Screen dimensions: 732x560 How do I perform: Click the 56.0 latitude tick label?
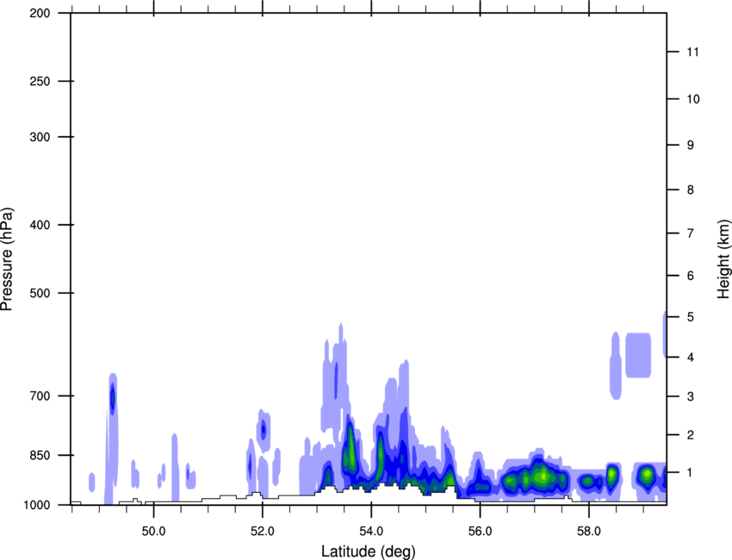click(480, 532)
